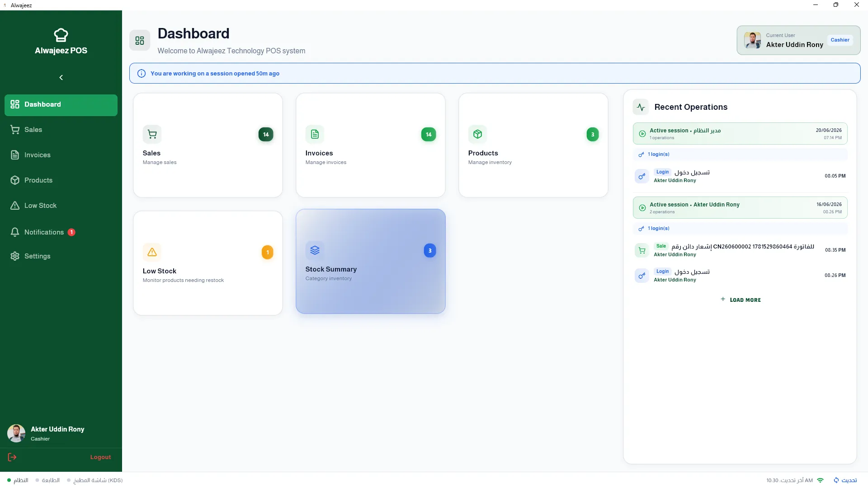The height and width of the screenshot is (488, 868).
Task: Click the Sale tag of CN260600002 entry
Action: [661, 246]
